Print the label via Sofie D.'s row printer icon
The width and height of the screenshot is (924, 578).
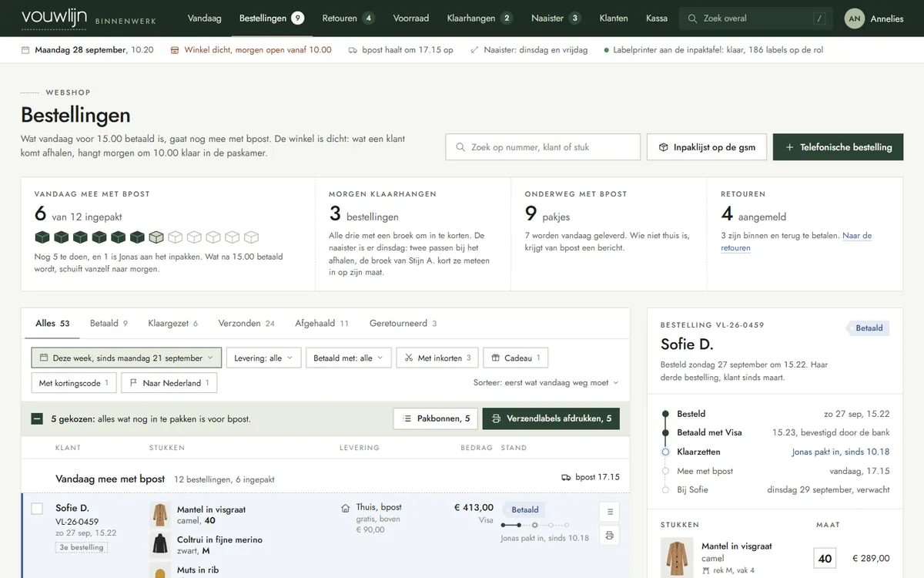609,536
